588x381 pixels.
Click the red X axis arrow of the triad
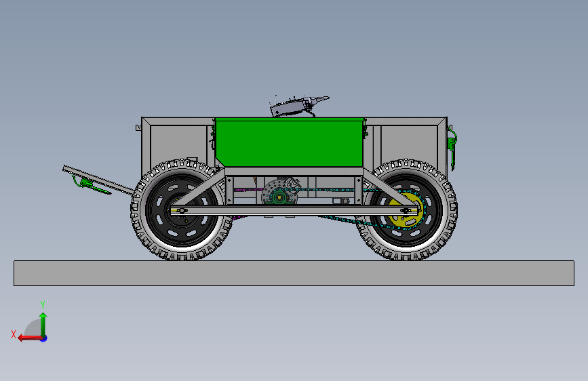30,338
